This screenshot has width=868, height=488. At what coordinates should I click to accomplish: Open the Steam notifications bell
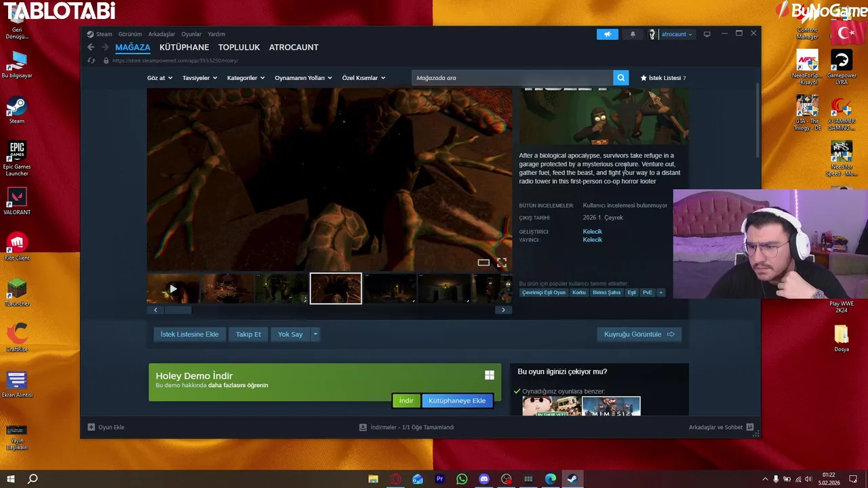tap(633, 34)
